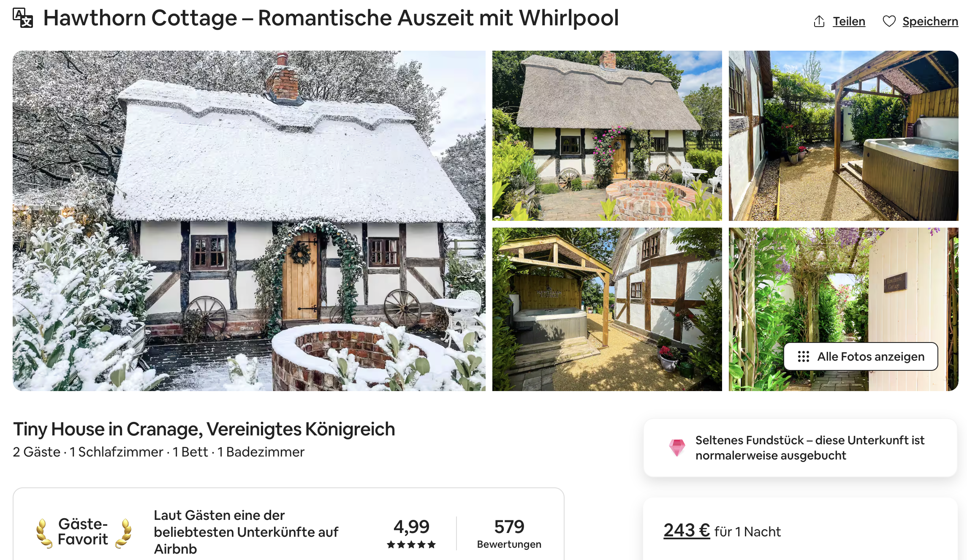Image resolution: width=967 pixels, height=560 pixels.
Task: Click the translation icon beside the title
Action: point(23,18)
